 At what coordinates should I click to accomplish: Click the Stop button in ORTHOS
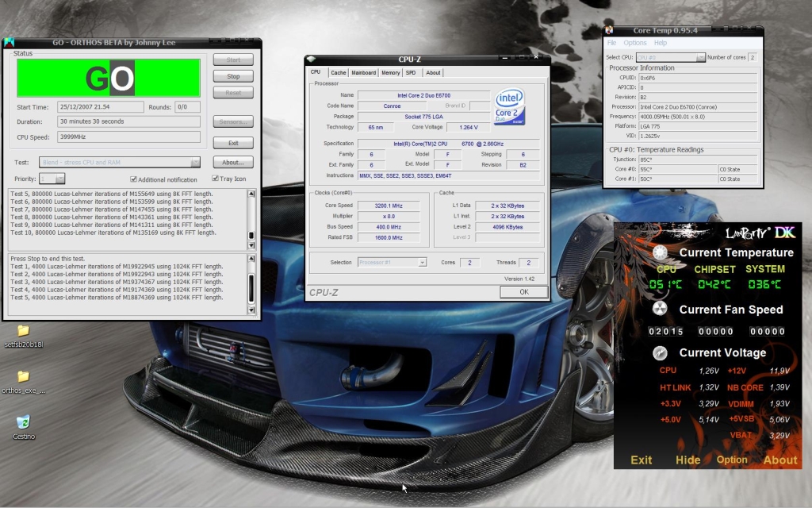point(233,76)
